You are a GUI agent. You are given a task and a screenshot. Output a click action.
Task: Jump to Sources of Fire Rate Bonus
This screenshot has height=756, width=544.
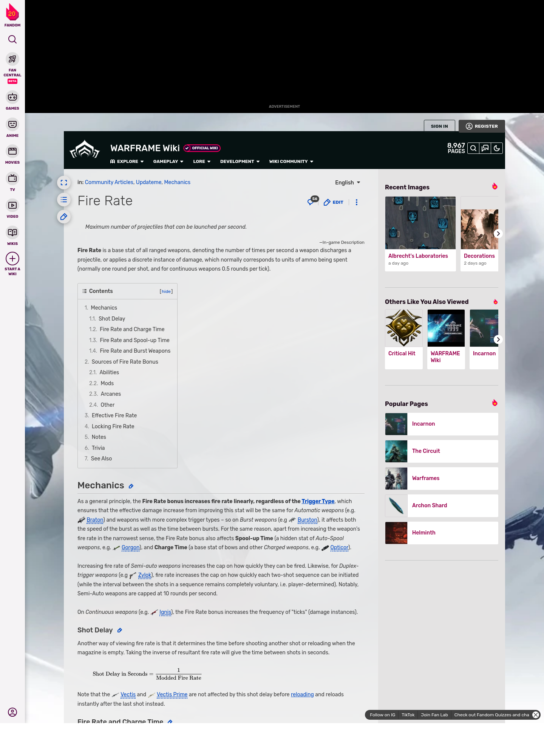tap(125, 362)
